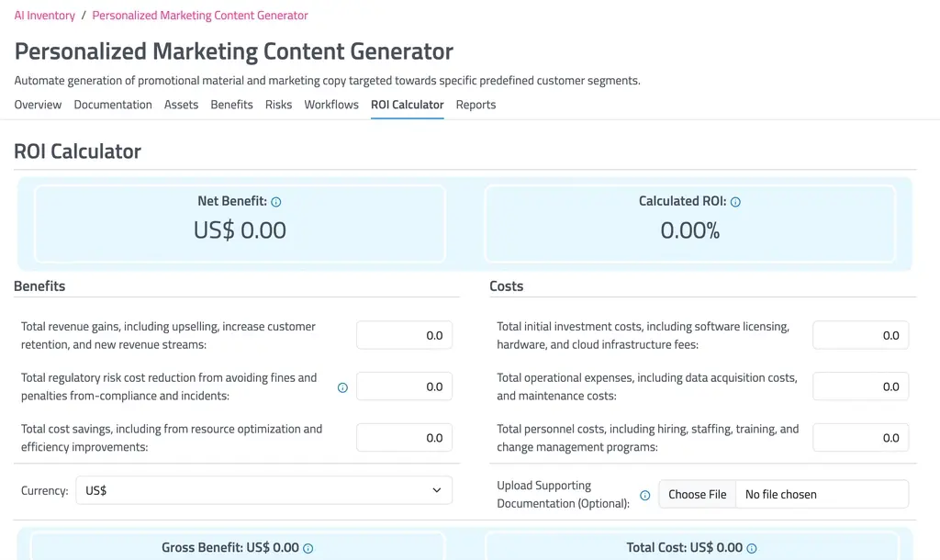The width and height of the screenshot is (940, 560).
Task: Click the 'Total Cost: US$ 0.00' text
Action: click(685, 547)
